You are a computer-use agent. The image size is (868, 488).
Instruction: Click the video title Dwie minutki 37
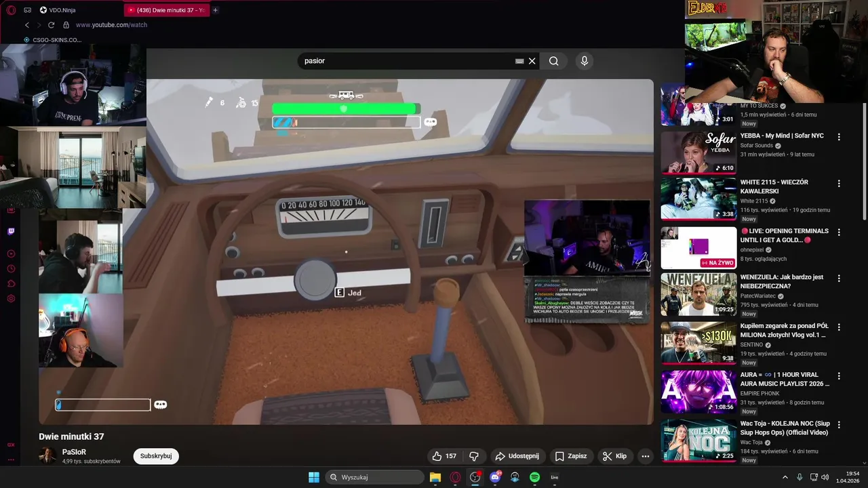click(x=71, y=436)
